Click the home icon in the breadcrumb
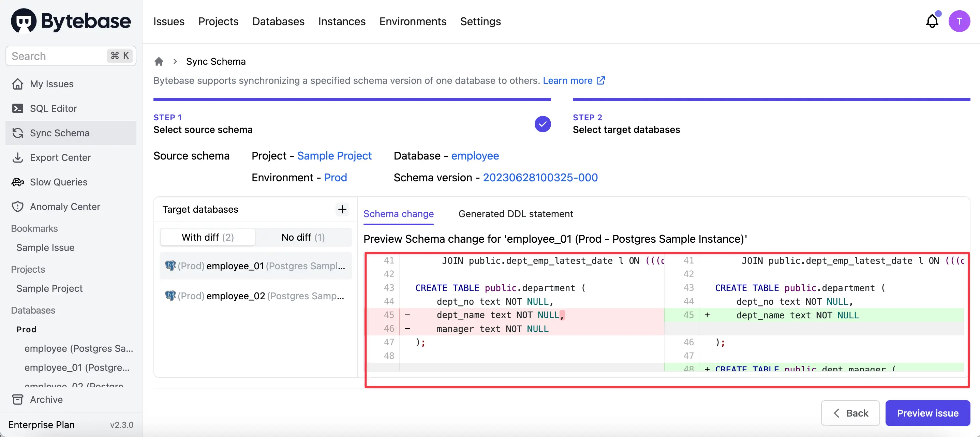This screenshot has height=437, width=980. (x=159, y=61)
